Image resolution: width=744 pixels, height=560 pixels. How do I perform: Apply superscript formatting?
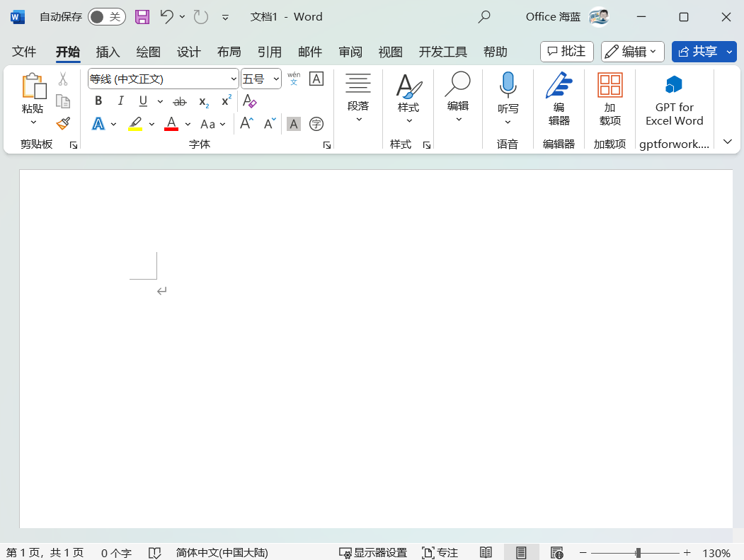tap(227, 101)
